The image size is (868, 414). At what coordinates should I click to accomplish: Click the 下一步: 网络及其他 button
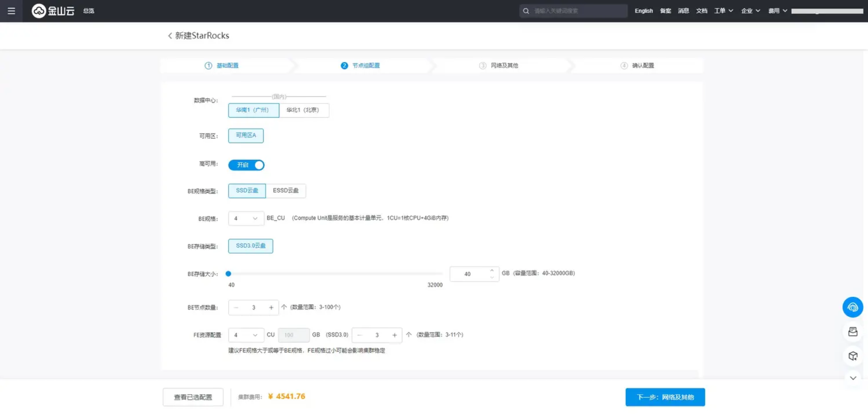[665, 397]
